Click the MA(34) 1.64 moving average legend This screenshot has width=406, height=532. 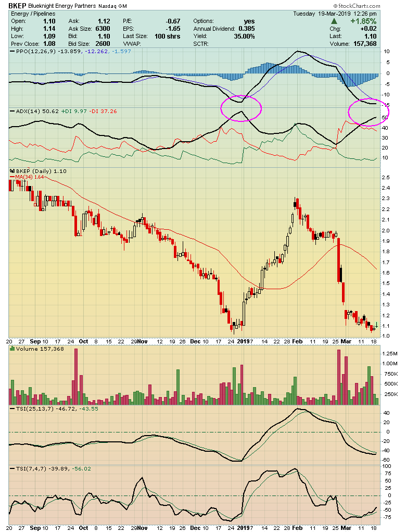point(30,177)
